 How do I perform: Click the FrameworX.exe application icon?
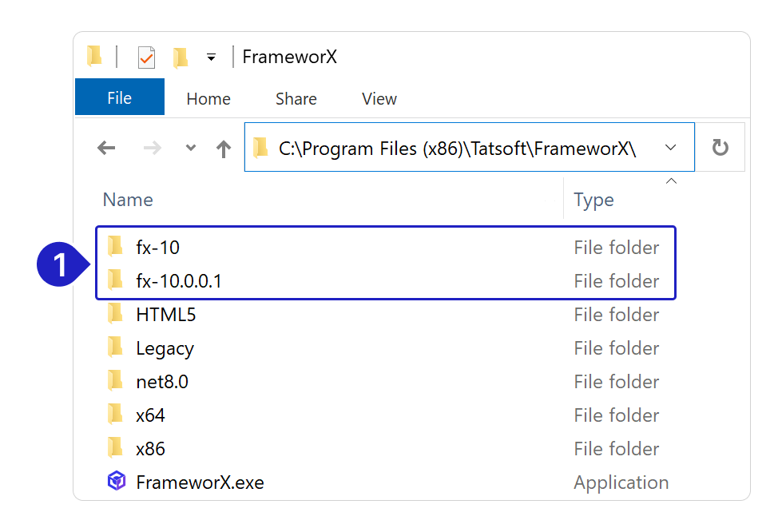(x=117, y=482)
